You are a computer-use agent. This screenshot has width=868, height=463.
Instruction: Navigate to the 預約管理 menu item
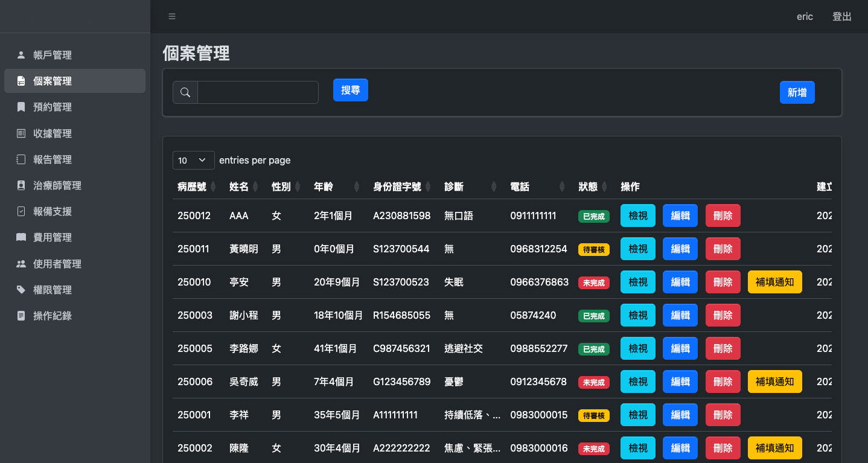click(x=52, y=107)
